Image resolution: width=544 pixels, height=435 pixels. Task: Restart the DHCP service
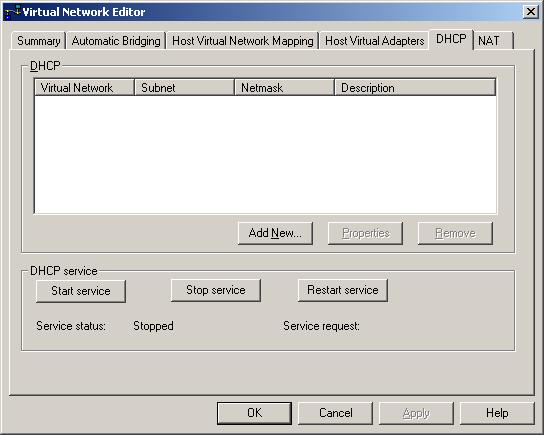(343, 290)
